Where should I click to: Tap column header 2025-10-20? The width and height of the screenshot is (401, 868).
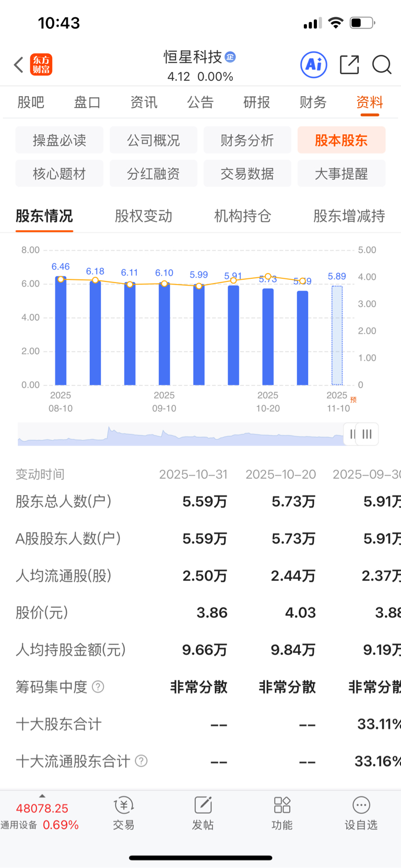click(x=281, y=474)
